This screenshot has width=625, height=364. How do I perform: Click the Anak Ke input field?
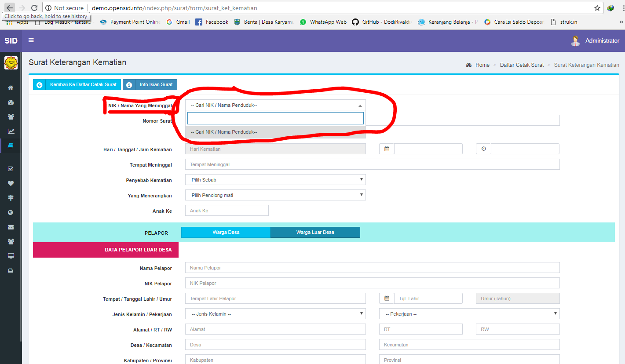click(x=227, y=211)
